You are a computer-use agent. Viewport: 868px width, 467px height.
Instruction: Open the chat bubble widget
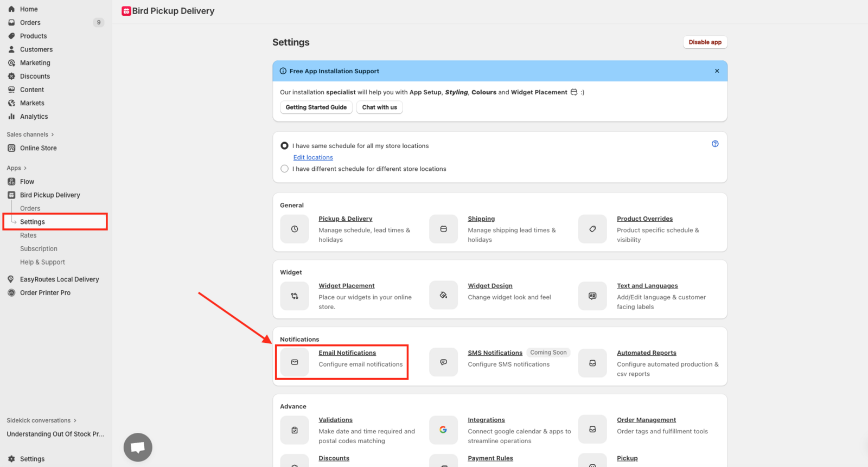(138, 447)
